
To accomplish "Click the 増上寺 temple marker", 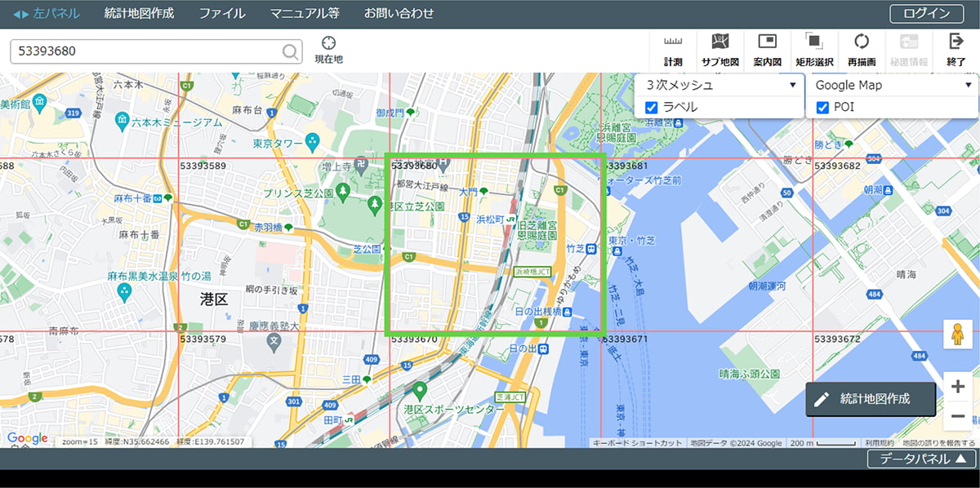I will 362,166.
